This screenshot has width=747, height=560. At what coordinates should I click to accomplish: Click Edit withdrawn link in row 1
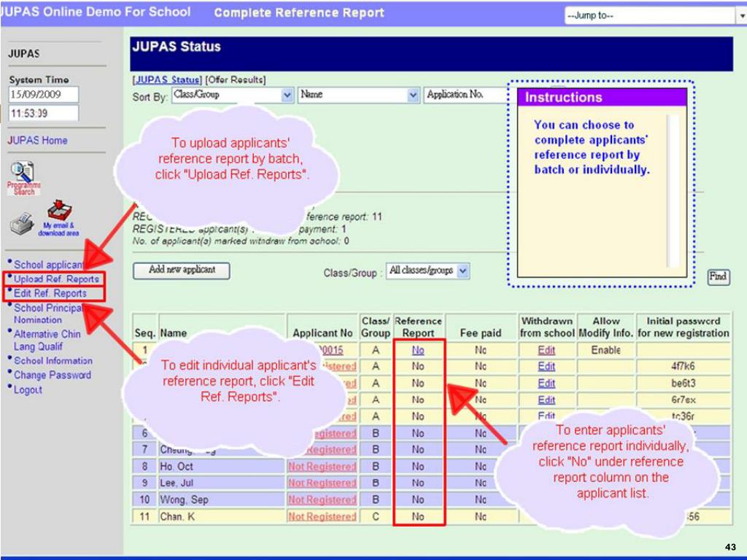[546, 350]
